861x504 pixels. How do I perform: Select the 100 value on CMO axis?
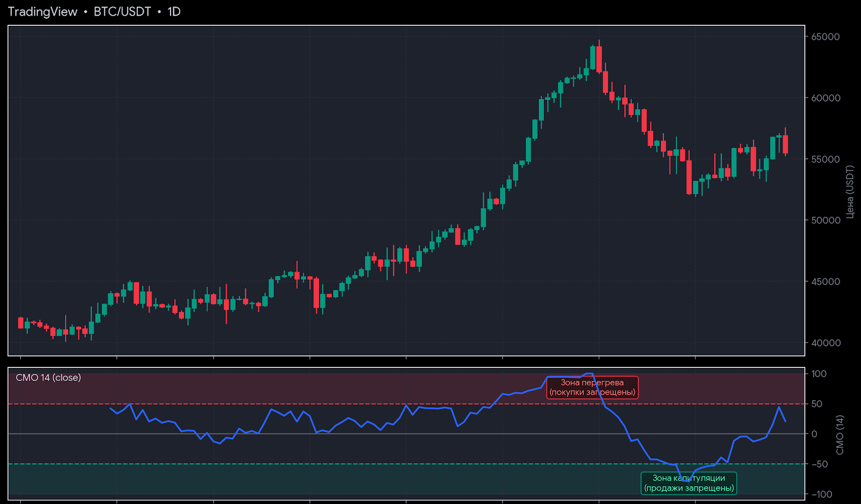pyautogui.click(x=819, y=374)
